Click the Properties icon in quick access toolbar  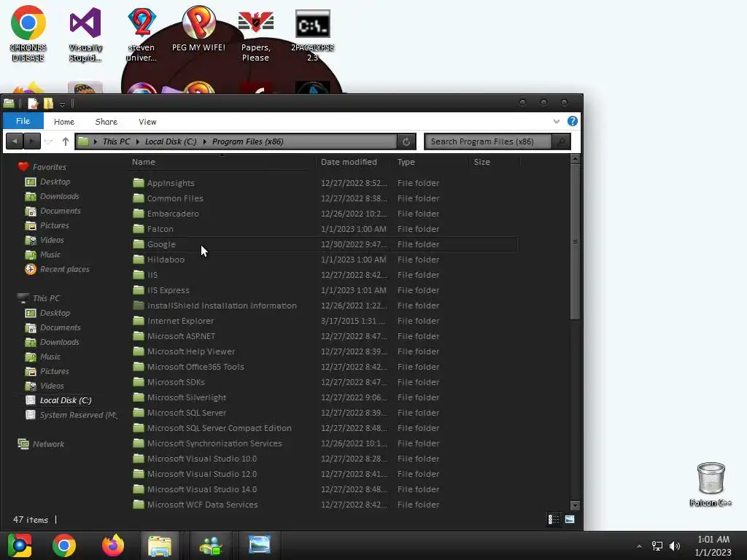click(x=32, y=104)
